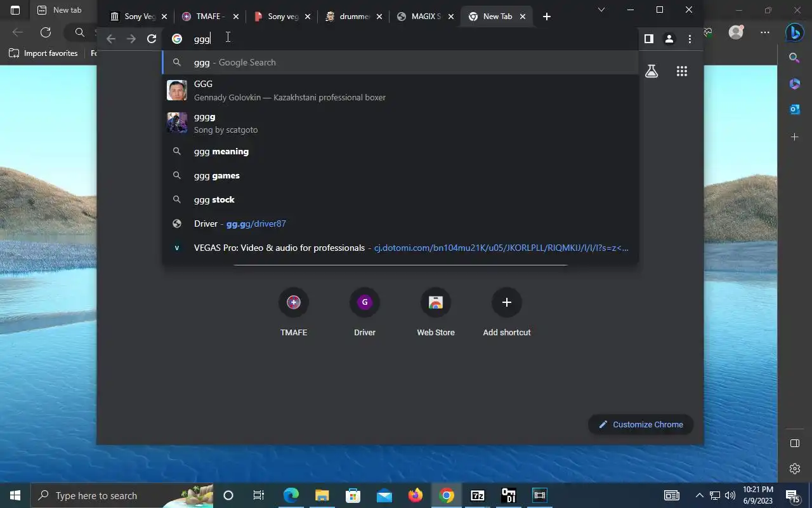Open Chrome tab search chevron
The image size is (812, 508).
(601, 10)
